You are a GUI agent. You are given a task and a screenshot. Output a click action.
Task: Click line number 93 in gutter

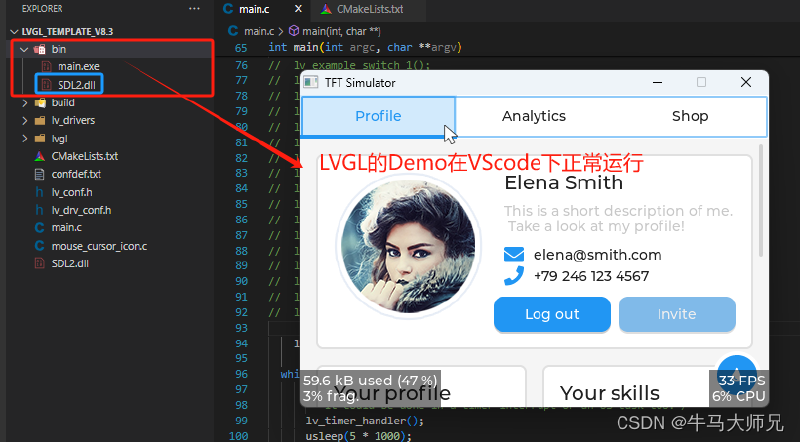(x=241, y=328)
